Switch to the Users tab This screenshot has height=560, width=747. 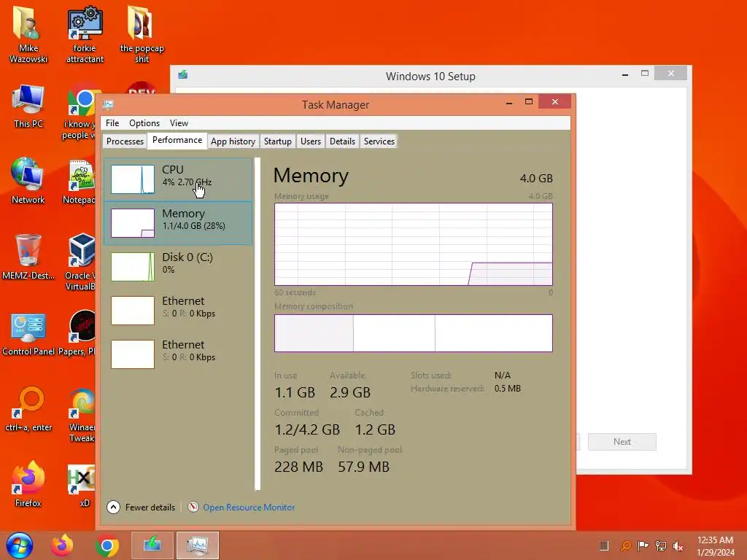pos(311,141)
